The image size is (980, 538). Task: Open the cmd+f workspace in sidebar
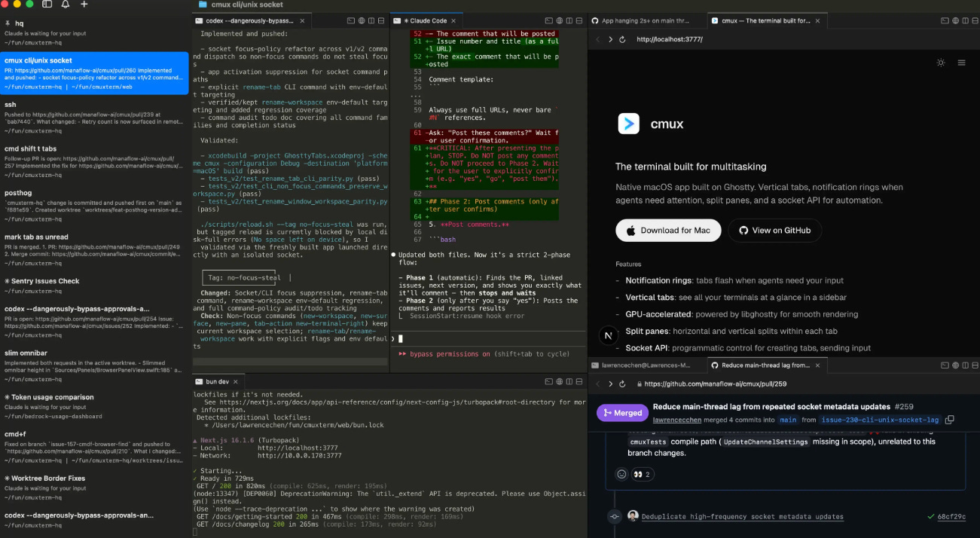(94, 447)
